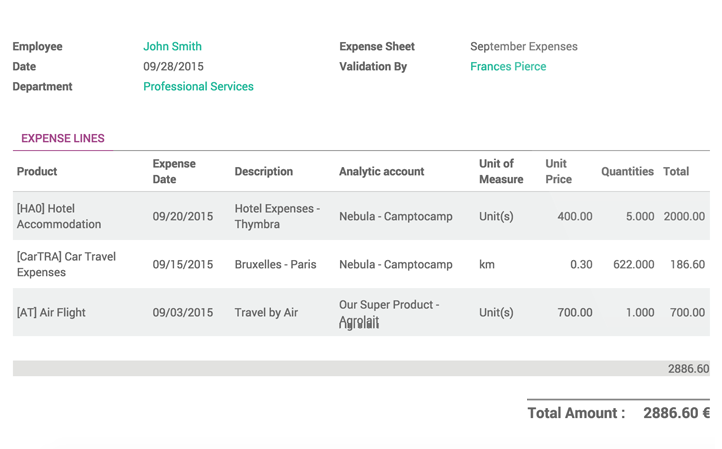Open the Hotel Accommodation expense line
722x449 pixels.
pos(361,216)
